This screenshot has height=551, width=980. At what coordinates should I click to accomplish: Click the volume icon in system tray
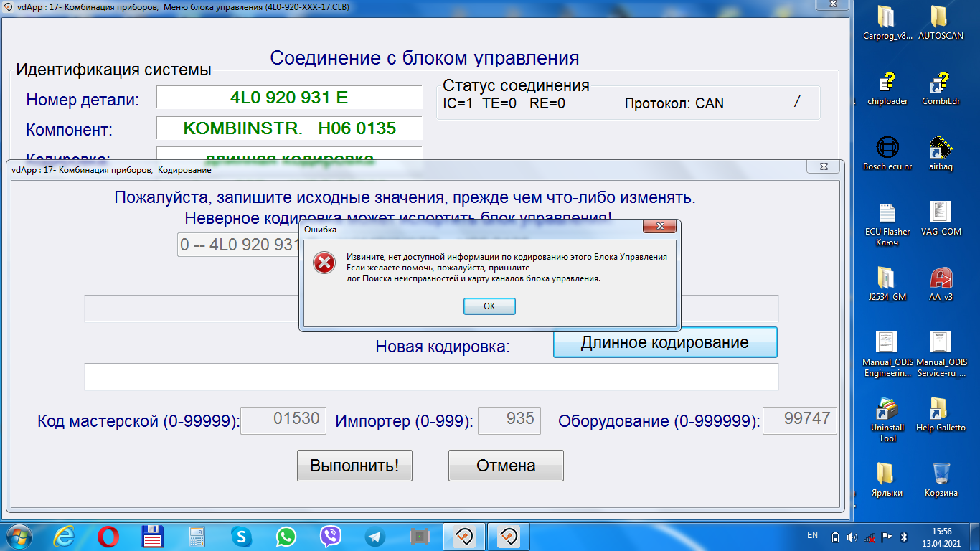coord(852,537)
